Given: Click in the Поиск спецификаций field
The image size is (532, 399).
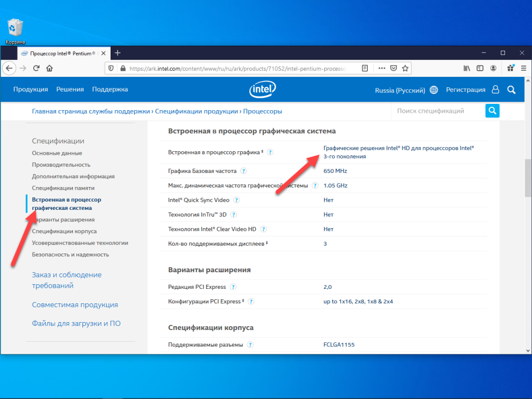Looking at the screenshot, I should (x=436, y=111).
